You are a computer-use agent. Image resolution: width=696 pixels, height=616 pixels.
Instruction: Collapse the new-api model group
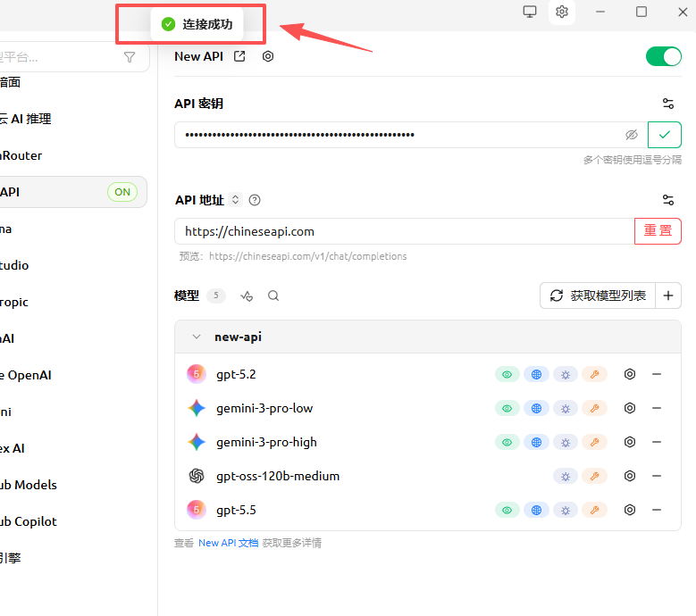point(197,337)
